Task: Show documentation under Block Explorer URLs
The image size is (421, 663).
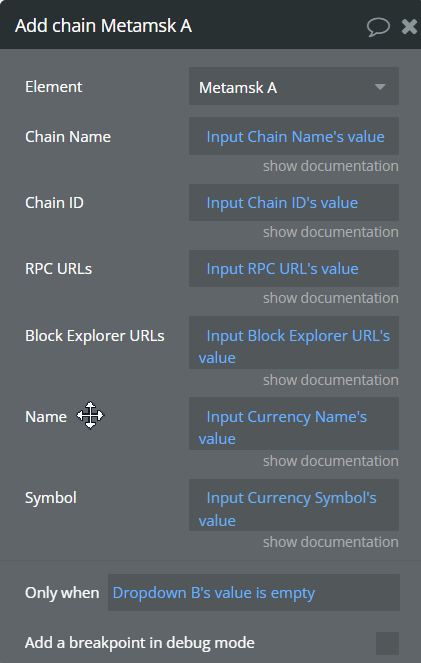Action: click(331, 380)
